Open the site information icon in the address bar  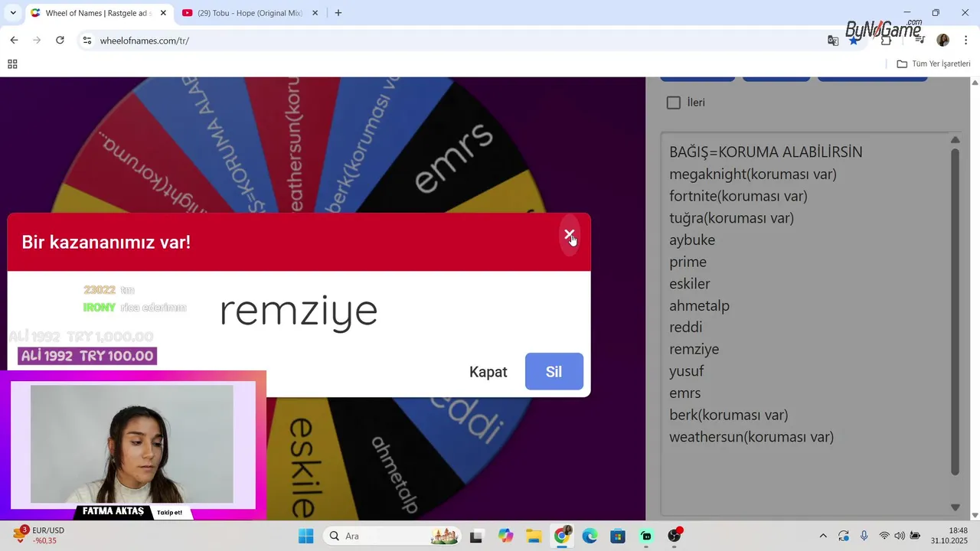pyautogui.click(x=87, y=41)
